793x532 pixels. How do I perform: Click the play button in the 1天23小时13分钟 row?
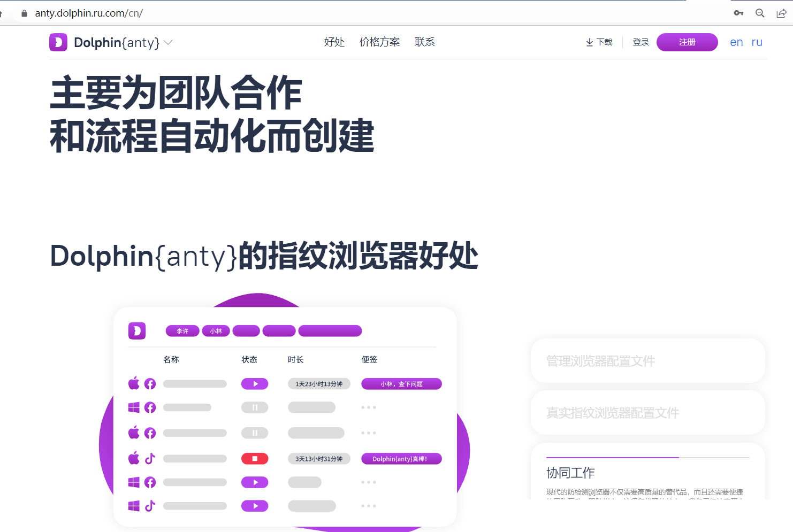pyautogui.click(x=255, y=384)
